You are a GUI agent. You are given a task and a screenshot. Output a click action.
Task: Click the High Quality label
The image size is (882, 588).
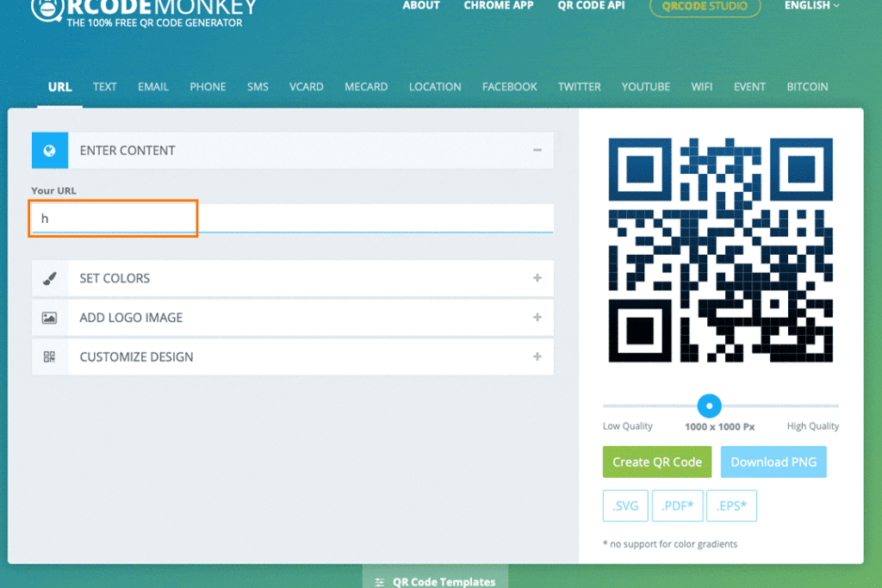point(813,426)
